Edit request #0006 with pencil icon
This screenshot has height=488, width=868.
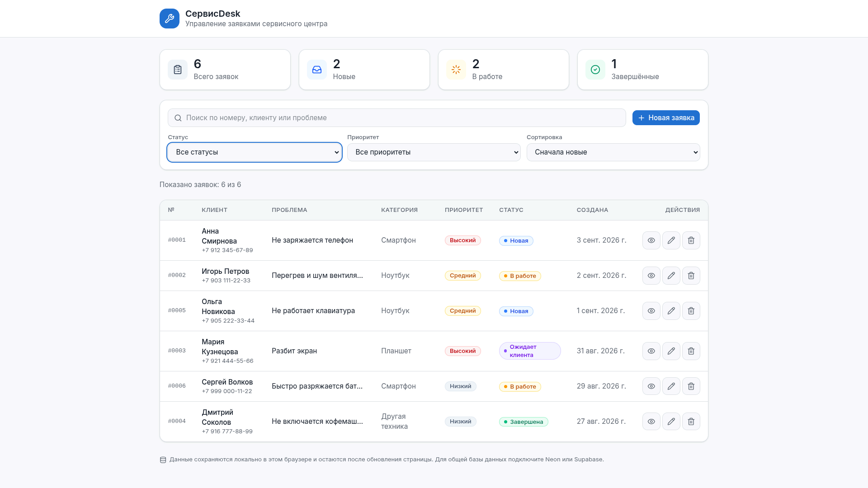671,386
